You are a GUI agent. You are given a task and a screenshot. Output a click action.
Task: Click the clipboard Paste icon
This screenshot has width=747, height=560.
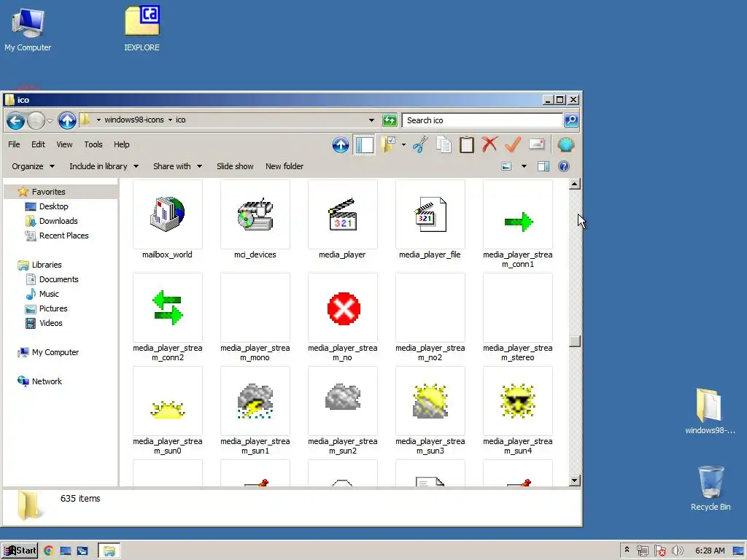(466, 145)
